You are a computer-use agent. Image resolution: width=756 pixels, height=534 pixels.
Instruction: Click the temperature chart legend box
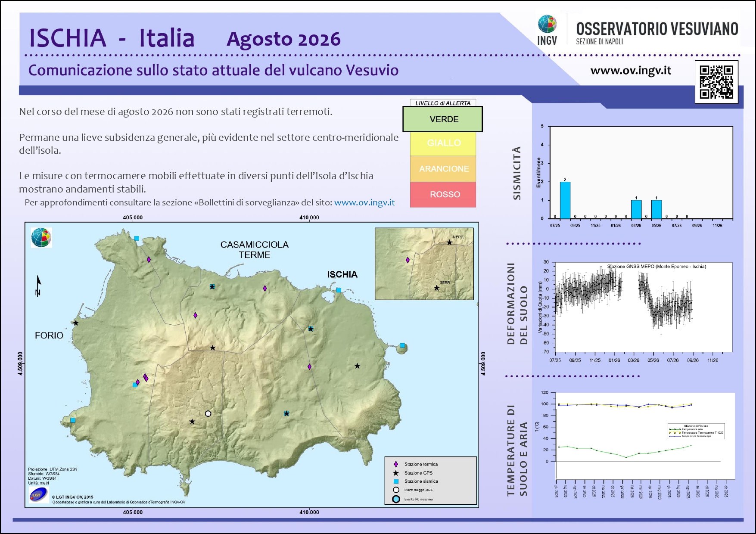coord(696,432)
